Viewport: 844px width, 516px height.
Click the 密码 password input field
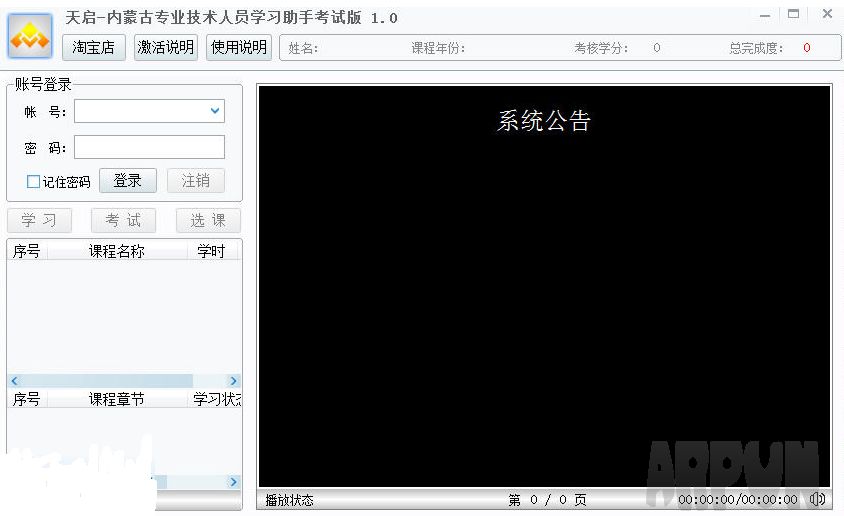[149, 147]
